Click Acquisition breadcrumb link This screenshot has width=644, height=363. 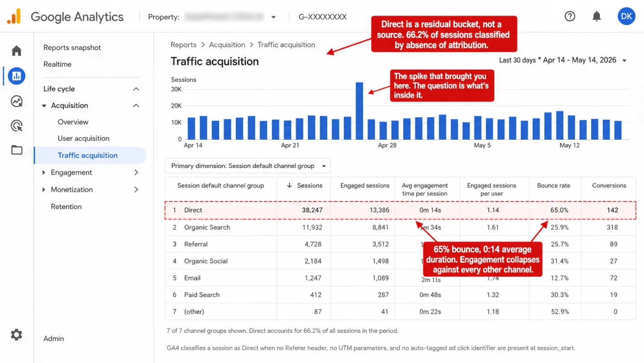click(x=227, y=45)
